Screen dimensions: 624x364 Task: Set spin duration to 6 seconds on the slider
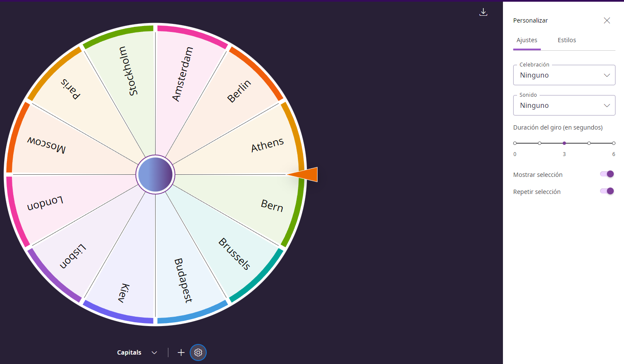pos(613,143)
